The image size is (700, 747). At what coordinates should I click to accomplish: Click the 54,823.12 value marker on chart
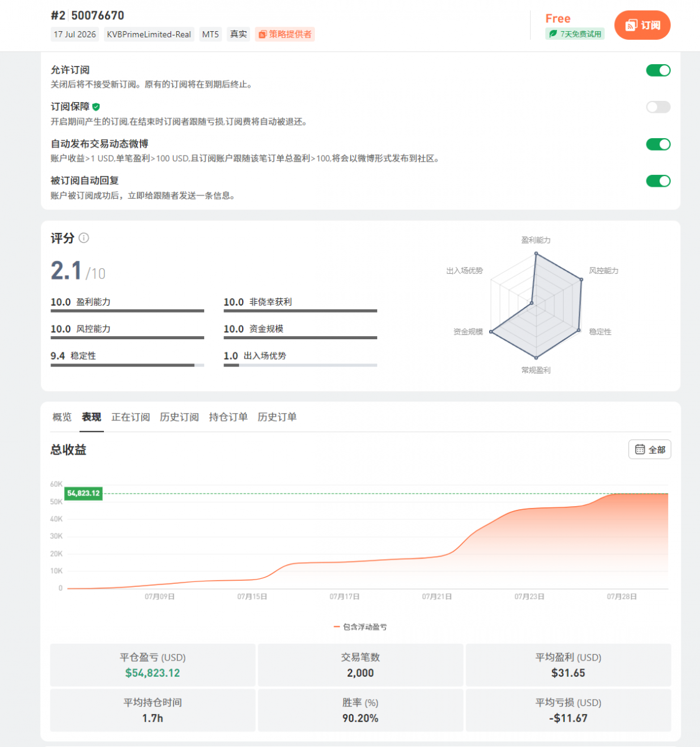pyautogui.click(x=83, y=493)
